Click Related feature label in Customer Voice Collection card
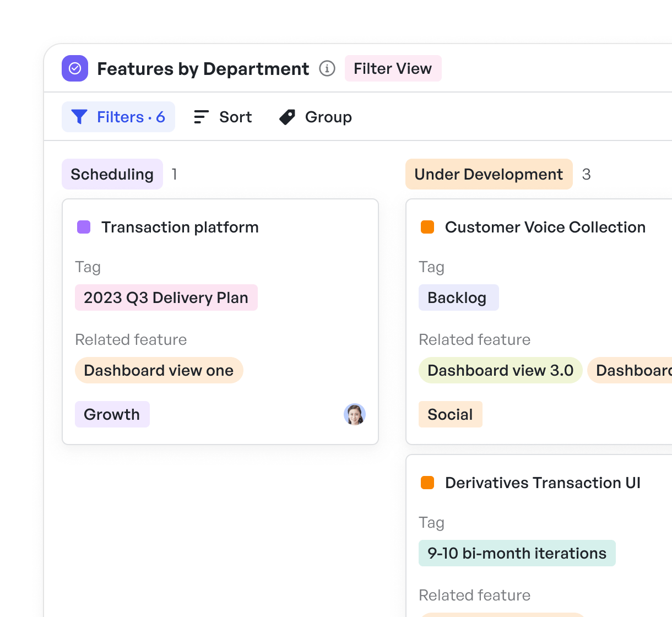The width and height of the screenshot is (672, 617). coord(475,339)
